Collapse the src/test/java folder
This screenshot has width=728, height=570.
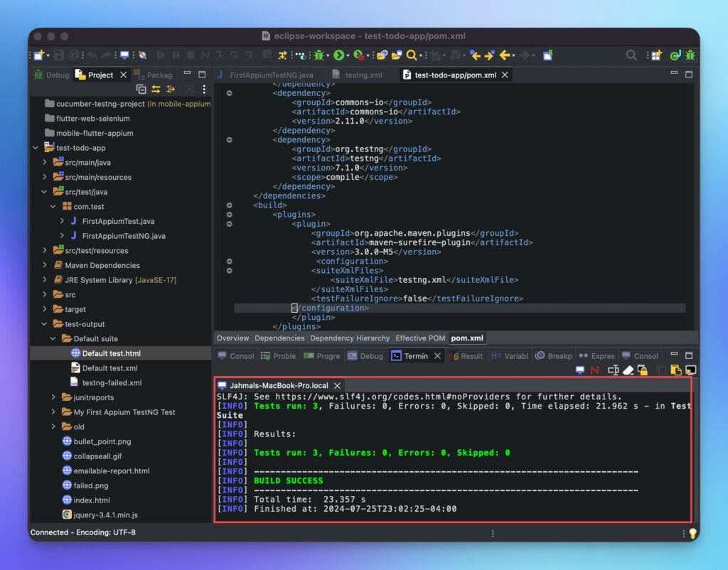tap(45, 192)
